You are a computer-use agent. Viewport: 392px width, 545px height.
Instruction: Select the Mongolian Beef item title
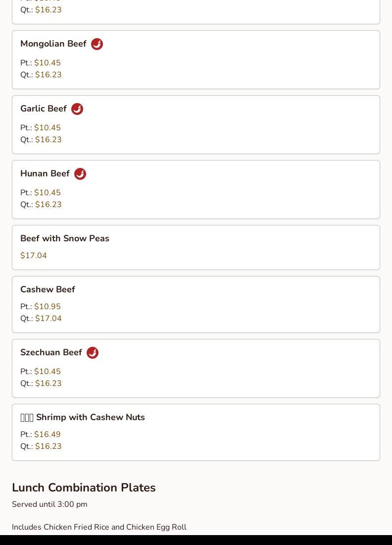(x=53, y=44)
